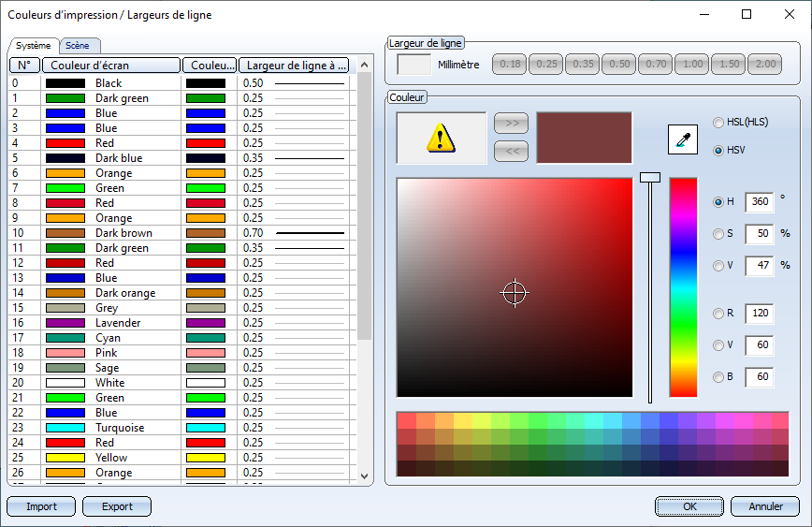Choose the 1.00 line width button
The width and height of the screenshot is (812, 527).
(692, 65)
